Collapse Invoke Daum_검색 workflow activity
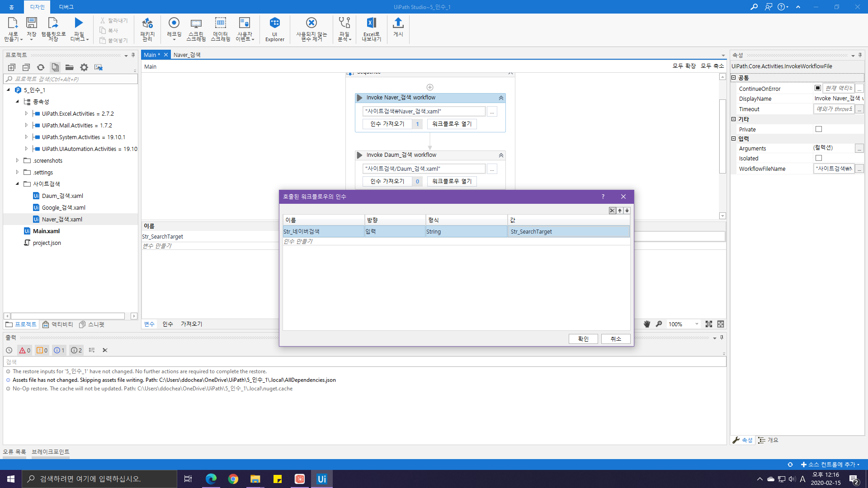 (501, 155)
